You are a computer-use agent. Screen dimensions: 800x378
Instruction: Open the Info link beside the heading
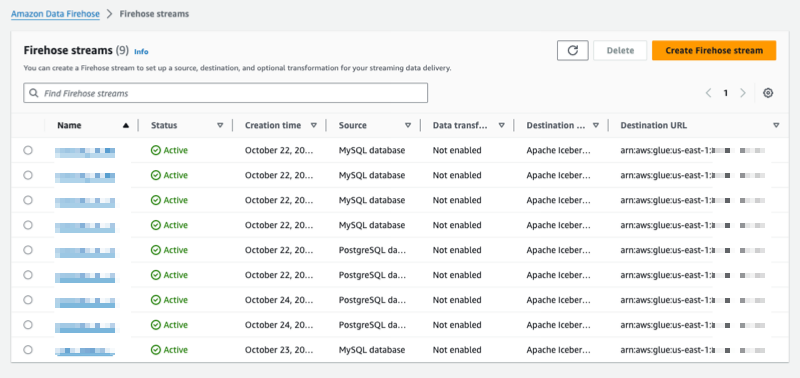pyautogui.click(x=141, y=52)
